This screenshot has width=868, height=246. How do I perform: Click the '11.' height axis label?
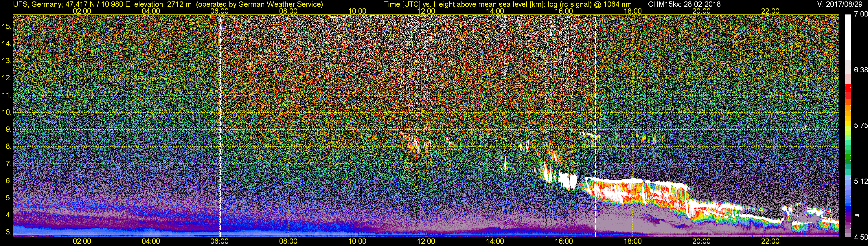[x=7, y=95]
